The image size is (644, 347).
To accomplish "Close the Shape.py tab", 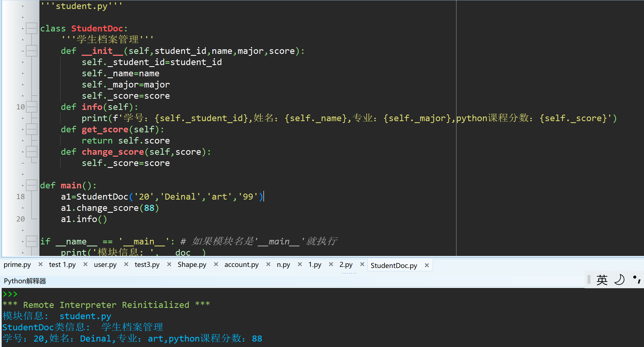I will tap(216, 264).
